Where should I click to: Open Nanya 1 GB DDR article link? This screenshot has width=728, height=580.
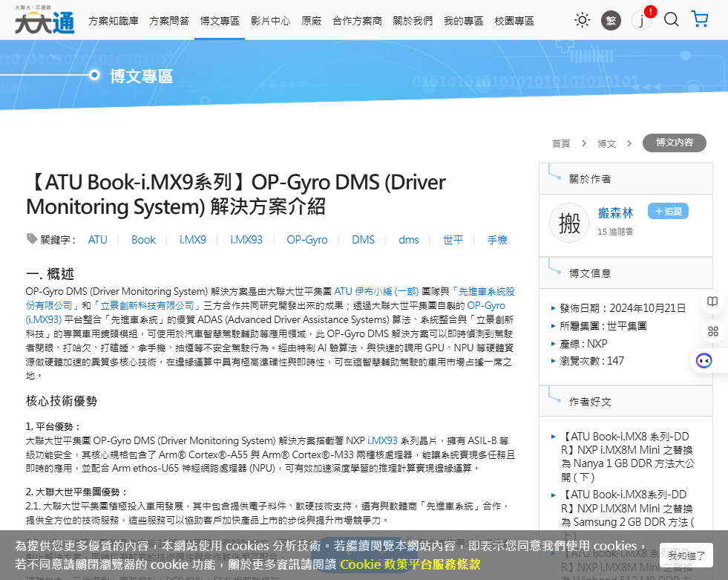click(x=627, y=457)
